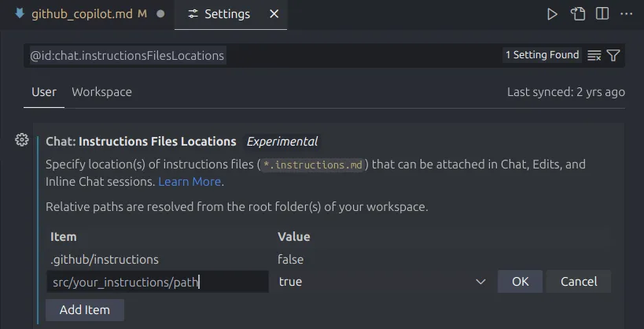Click the *.instructions.md code snippet
The height and width of the screenshot is (329, 644).
click(x=313, y=165)
